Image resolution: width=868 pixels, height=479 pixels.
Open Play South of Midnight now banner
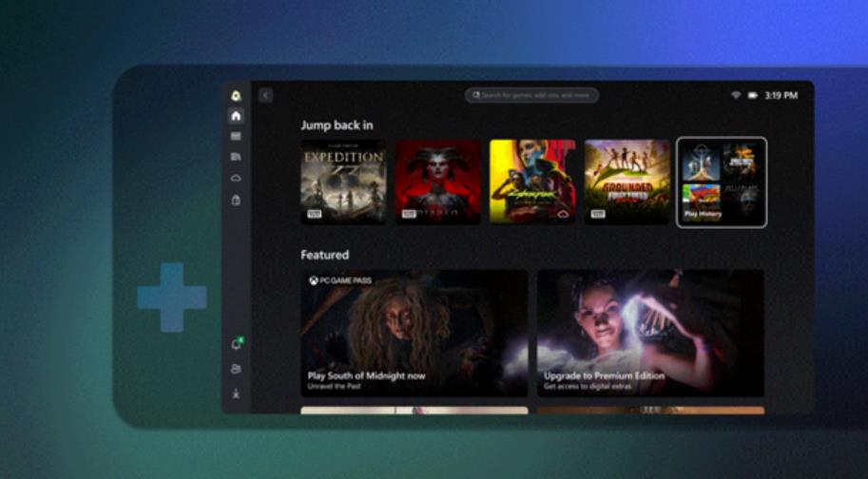414,333
